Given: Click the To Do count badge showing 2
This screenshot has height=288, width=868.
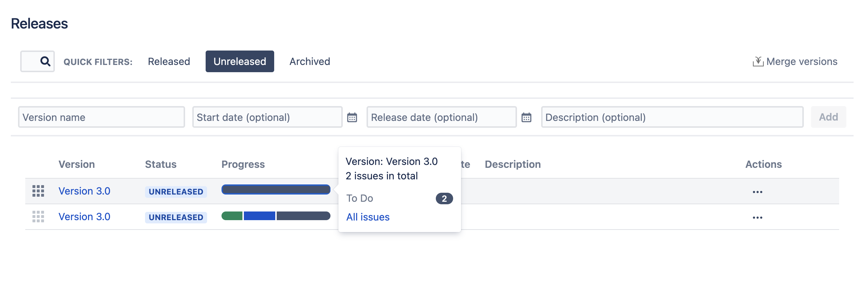Looking at the screenshot, I should tap(444, 198).
